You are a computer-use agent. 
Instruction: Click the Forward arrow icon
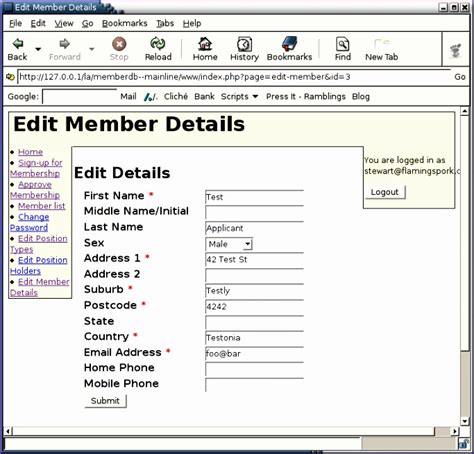(x=64, y=44)
